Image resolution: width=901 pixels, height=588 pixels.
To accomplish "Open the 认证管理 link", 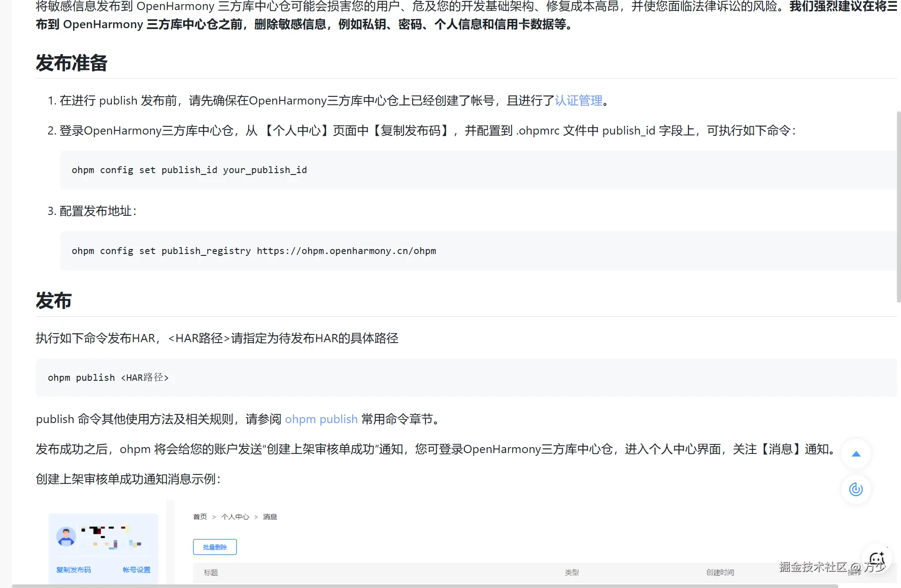I will click(578, 100).
